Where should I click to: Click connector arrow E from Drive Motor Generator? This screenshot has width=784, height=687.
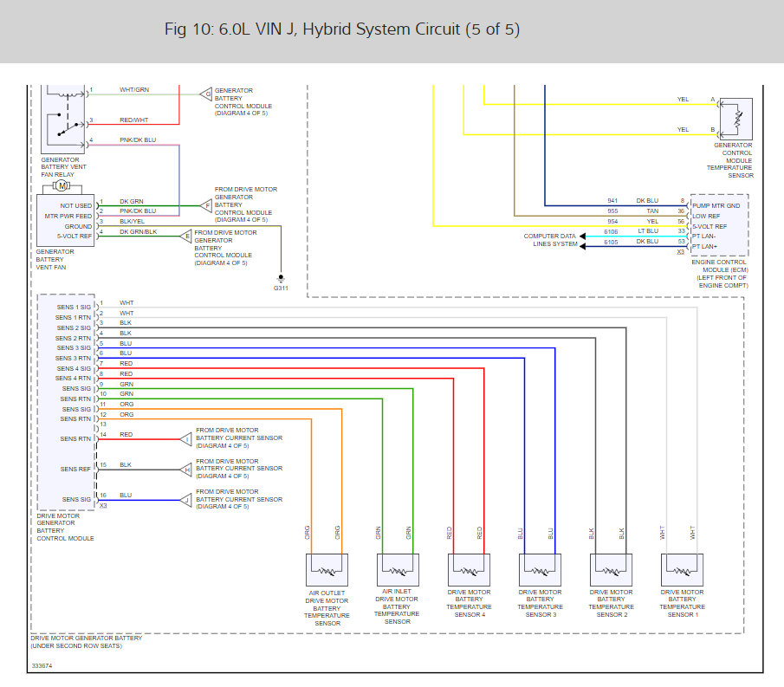coord(186,236)
